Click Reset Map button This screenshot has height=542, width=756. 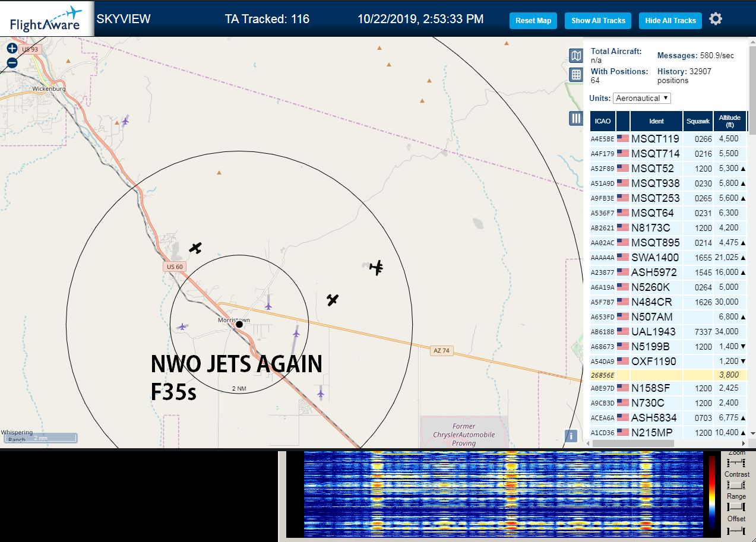[x=533, y=21]
